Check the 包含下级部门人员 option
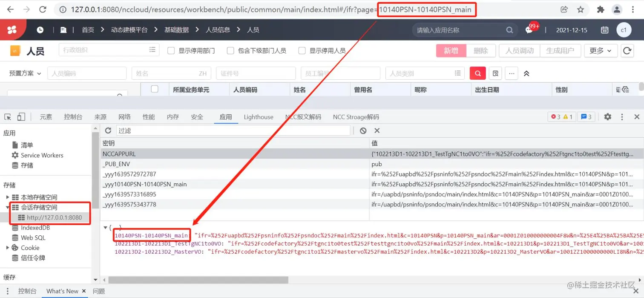Viewport: 644px width, 298px height. pyautogui.click(x=230, y=50)
